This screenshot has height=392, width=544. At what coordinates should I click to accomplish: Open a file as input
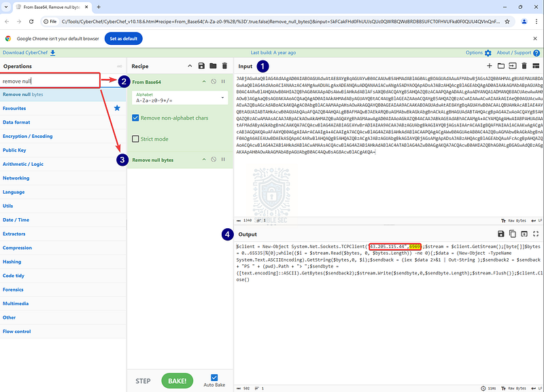[513, 66]
